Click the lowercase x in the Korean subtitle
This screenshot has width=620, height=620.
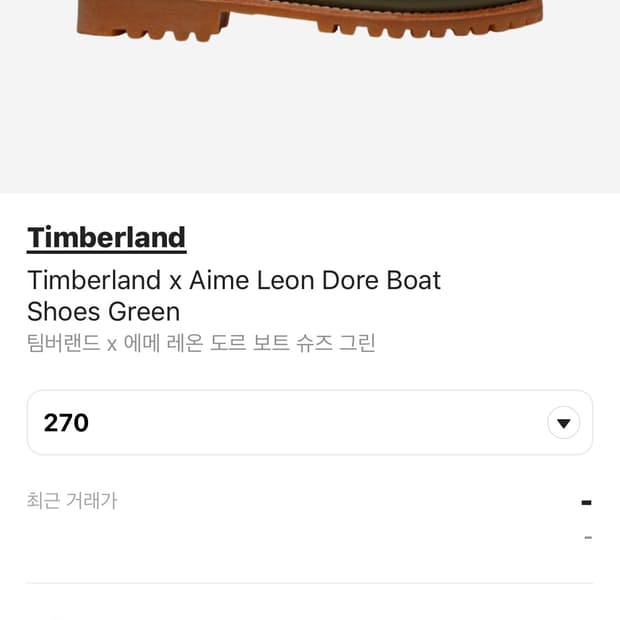tap(112, 344)
